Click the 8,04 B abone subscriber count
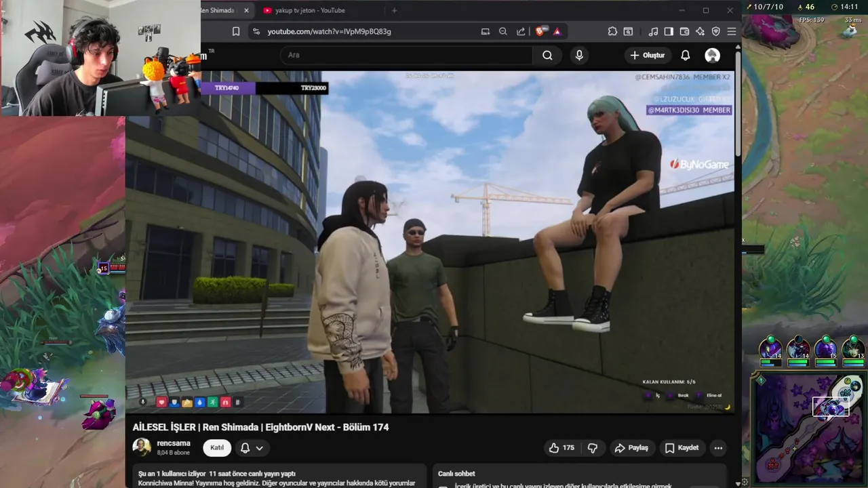 click(x=174, y=453)
